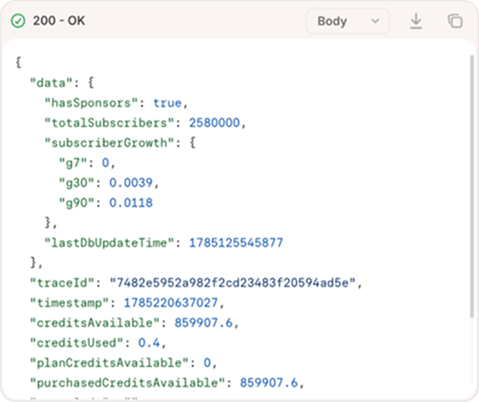The height and width of the screenshot is (402, 479).
Task: Click the "lastDbUpdateTime" key
Action: click(x=109, y=243)
